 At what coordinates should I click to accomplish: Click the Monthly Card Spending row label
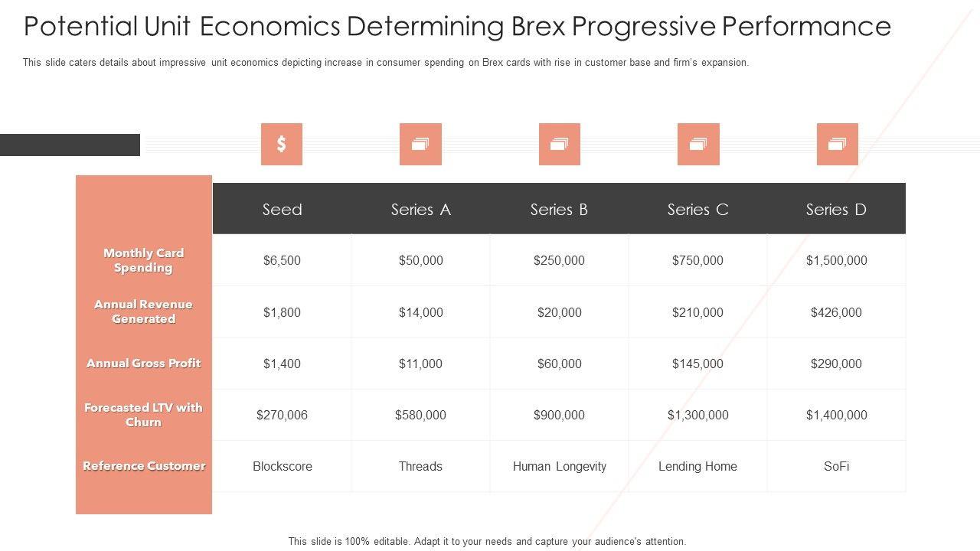point(144,260)
